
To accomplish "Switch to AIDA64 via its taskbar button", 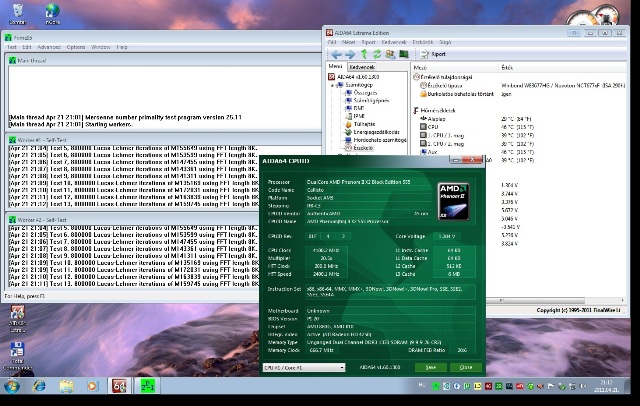I will [120, 386].
